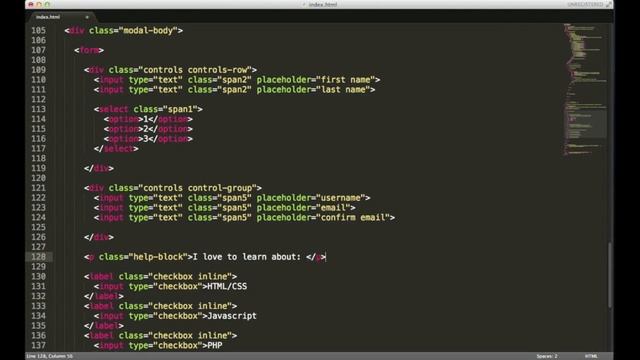Click the UNREGISTERED label in title bar
Viewport: 640px width, 360px height.
click(x=585, y=4)
